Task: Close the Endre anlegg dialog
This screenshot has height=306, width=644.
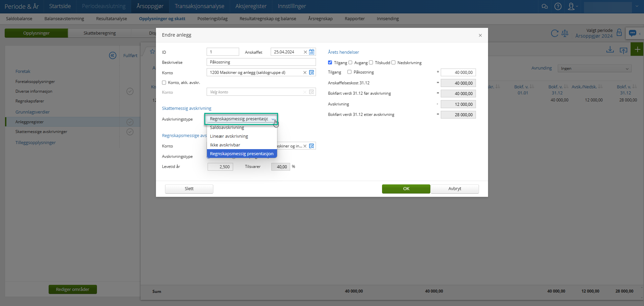Action: coord(480,35)
